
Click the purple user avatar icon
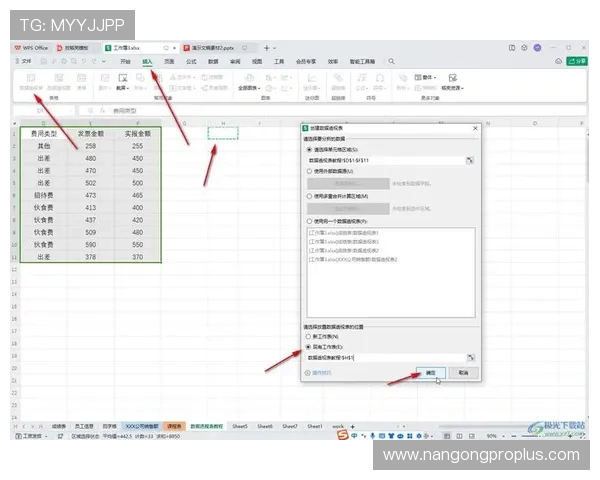(538, 48)
